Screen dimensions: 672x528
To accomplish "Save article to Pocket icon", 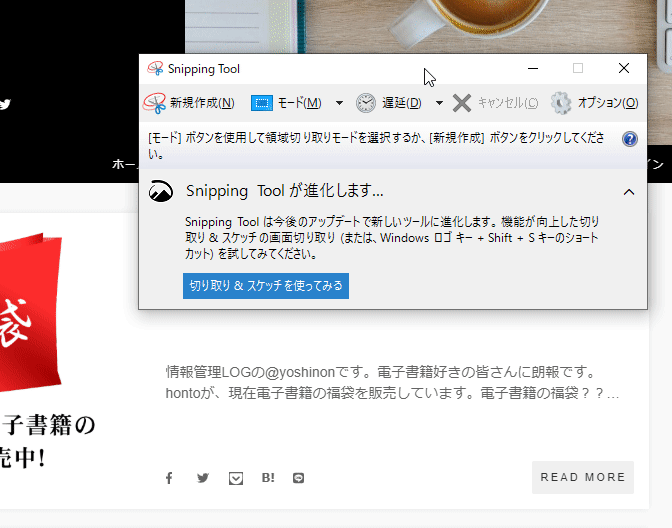I will 236,478.
